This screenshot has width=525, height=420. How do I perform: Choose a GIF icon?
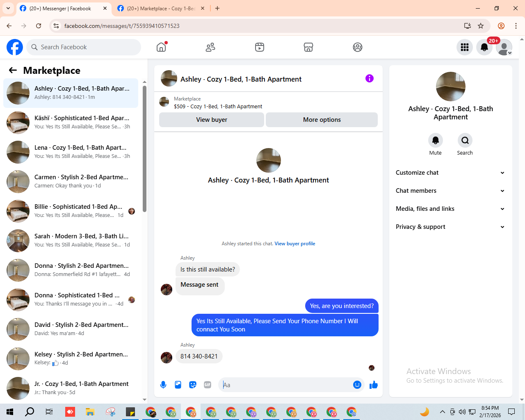click(208, 385)
